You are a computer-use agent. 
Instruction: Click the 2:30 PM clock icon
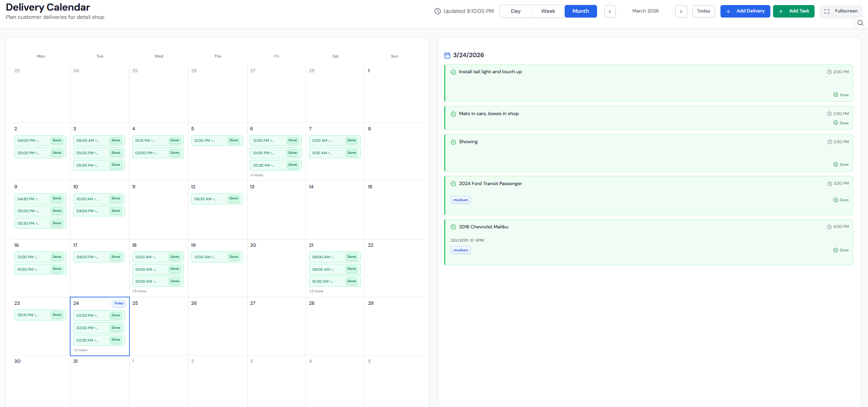pyautogui.click(x=829, y=142)
